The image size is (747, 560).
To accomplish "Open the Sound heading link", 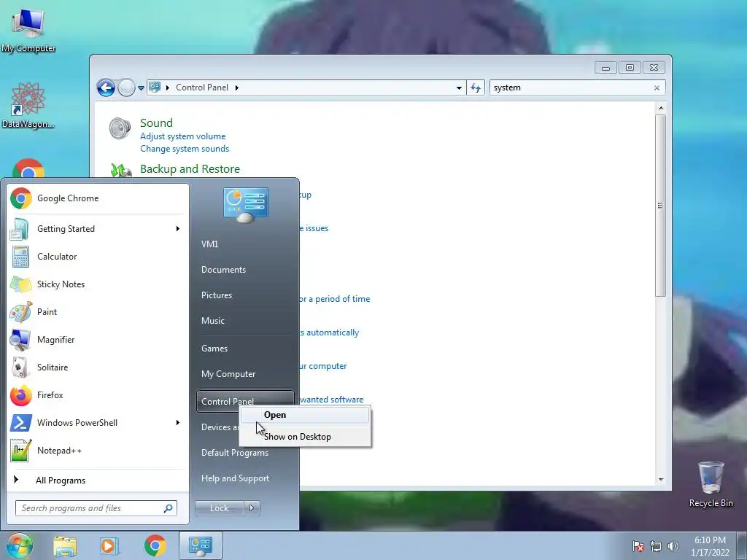I will click(156, 122).
